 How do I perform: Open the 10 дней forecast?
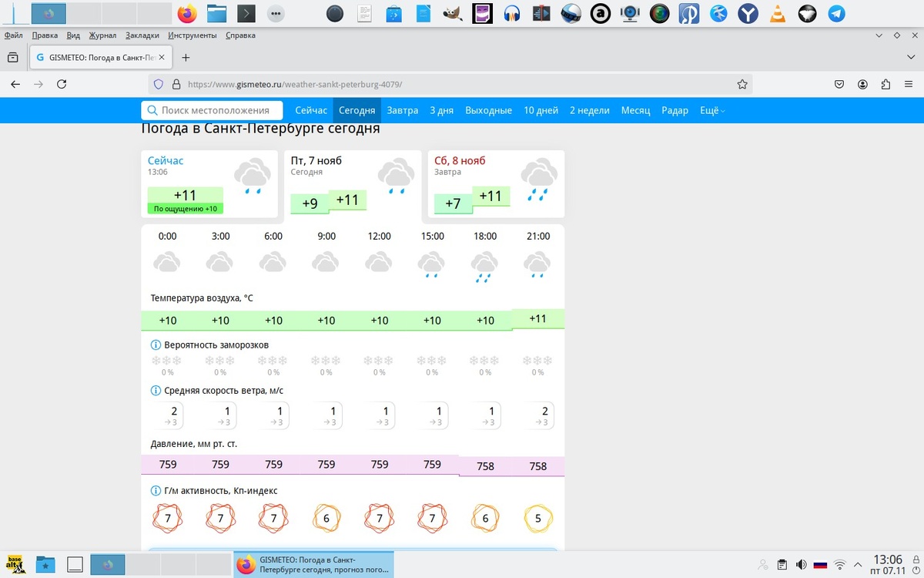[541, 110]
